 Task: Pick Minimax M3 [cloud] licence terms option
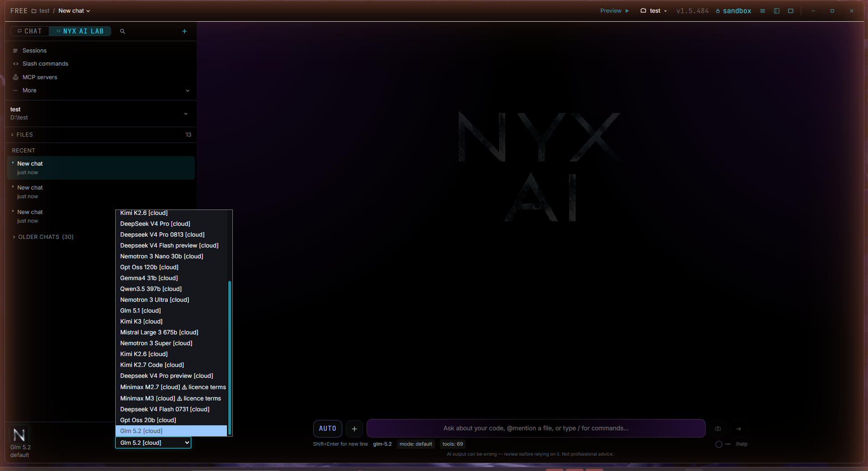click(x=171, y=399)
